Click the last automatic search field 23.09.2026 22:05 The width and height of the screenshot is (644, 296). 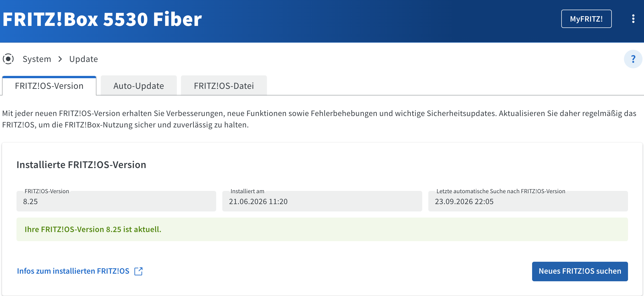tap(528, 201)
